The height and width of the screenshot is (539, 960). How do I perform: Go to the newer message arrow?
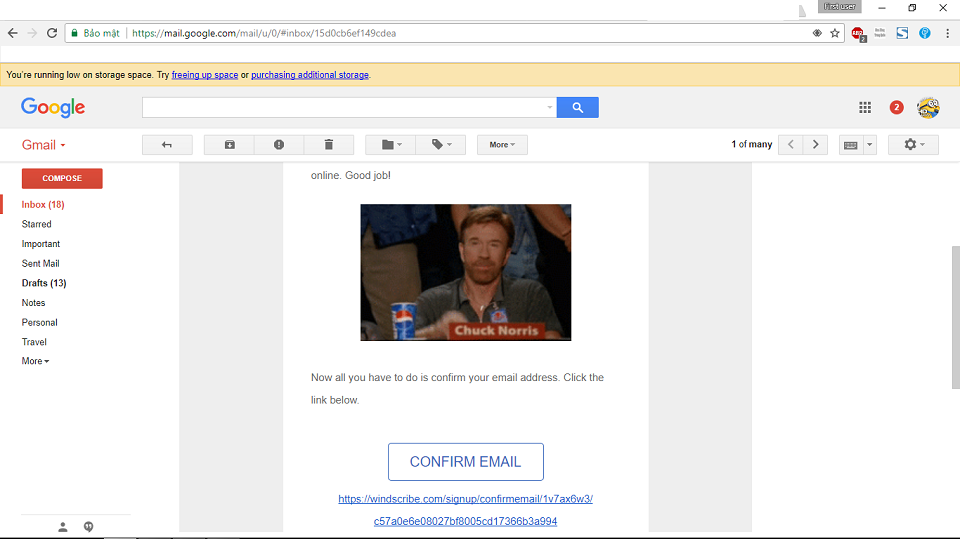click(790, 145)
